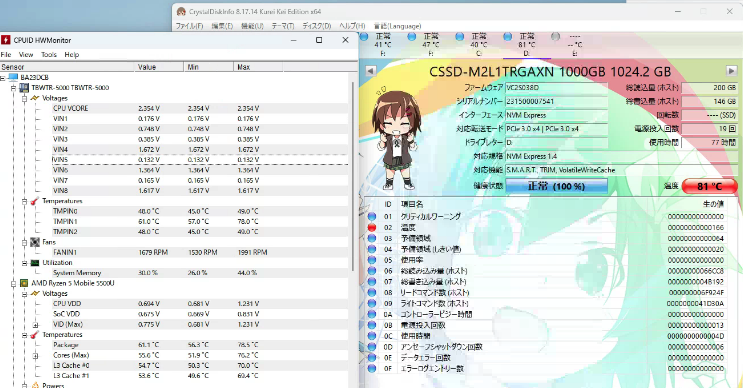Collapse the BA23DCB computer tree node
The image size is (743, 388).
(x=3, y=77)
